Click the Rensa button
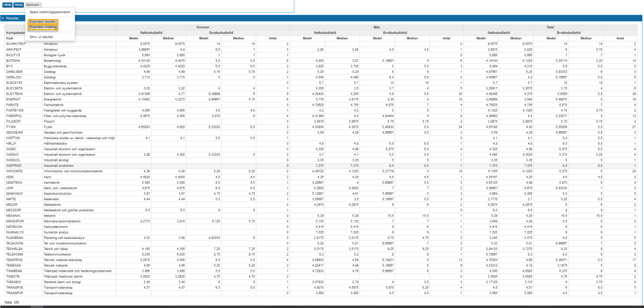The width and height of the screenshot is (644, 308). pyautogui.click(x=19, y=4)
